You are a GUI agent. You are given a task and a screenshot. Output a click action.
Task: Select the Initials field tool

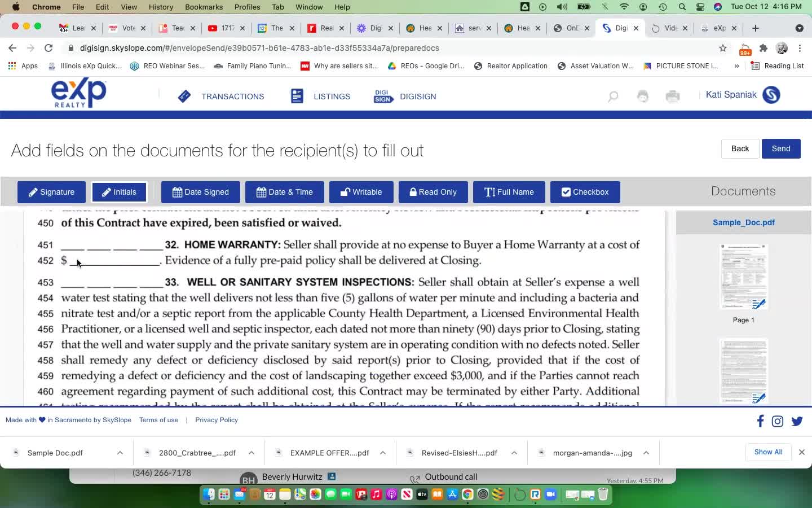[119, 192]
